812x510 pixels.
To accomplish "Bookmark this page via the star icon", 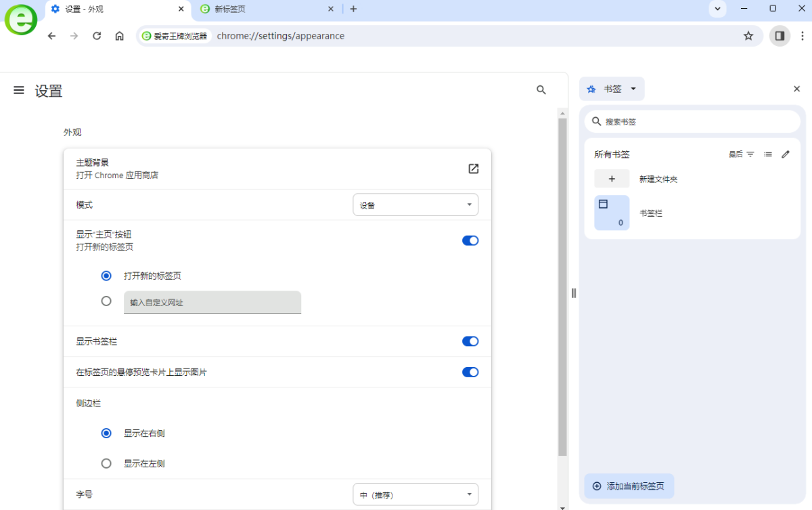I will tap(749, 36).
